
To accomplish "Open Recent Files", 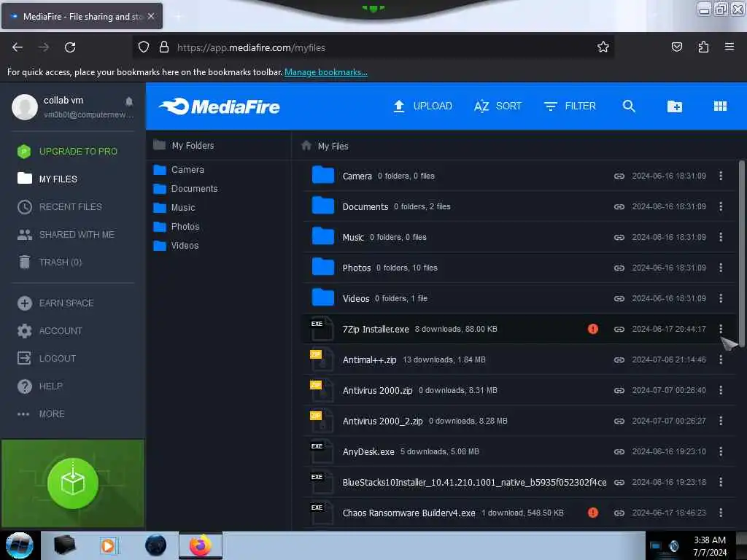I will pyautogui.click(x=60, y=206).
